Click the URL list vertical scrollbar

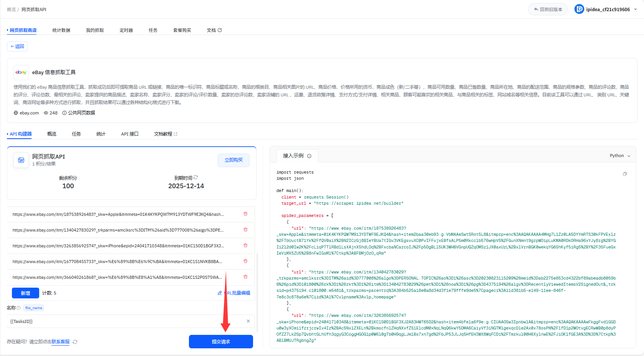point(257,292)
